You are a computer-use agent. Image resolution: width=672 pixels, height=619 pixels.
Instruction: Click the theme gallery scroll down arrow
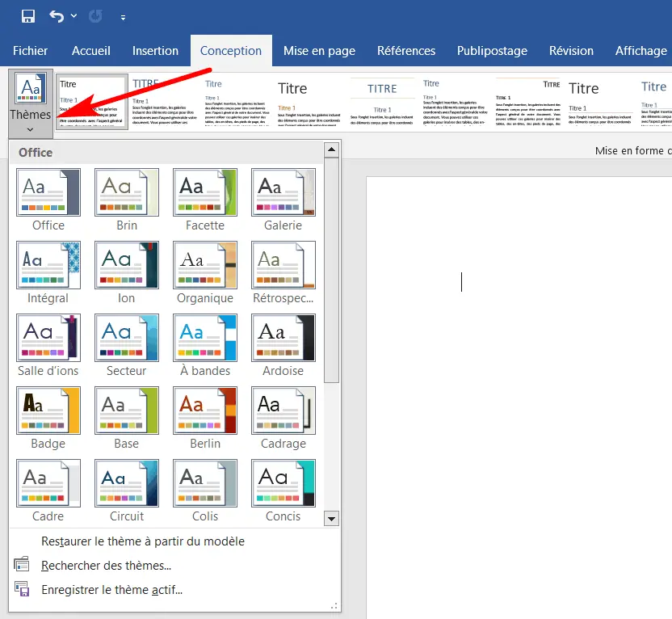click(331, 519)
